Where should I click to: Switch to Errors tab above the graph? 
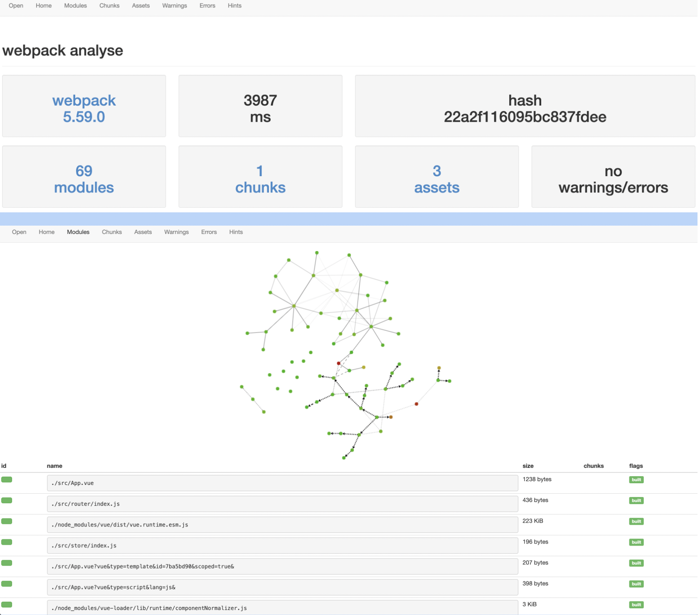coord(209,232)
